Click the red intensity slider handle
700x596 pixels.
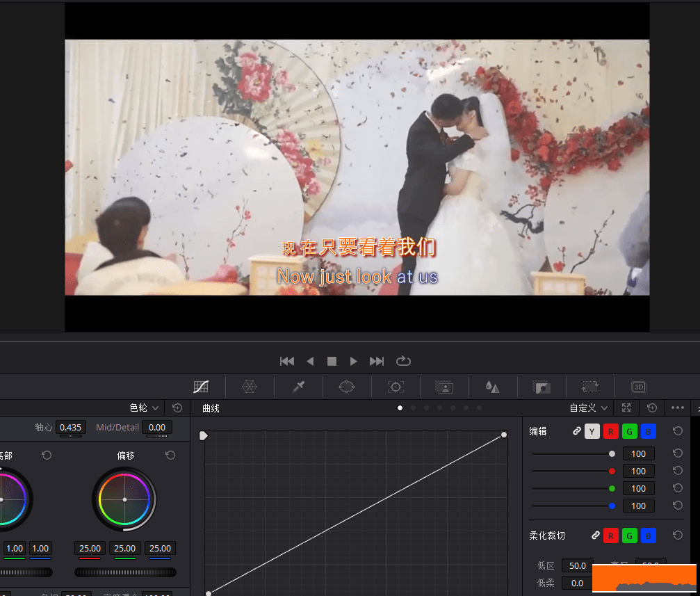[612, 471]
